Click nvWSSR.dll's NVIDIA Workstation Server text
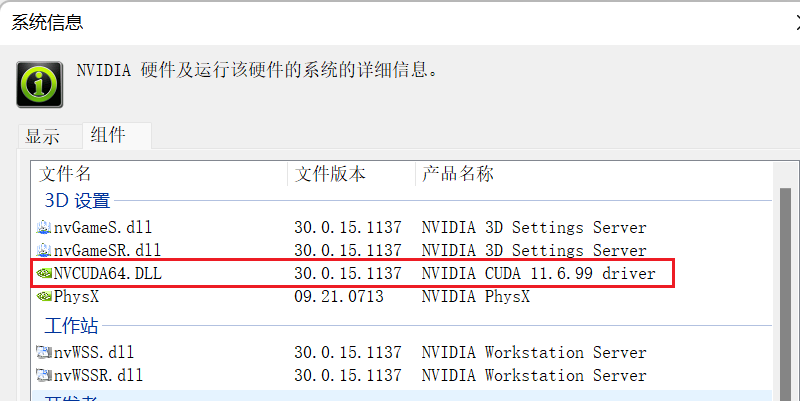800x401 pixels. tap(534, 375)
